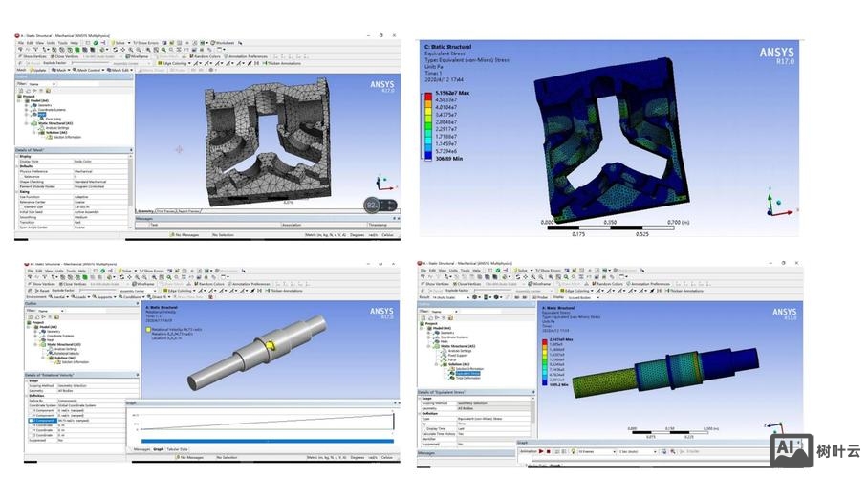The width and height of the screenshot is (868, 478).
Task: Switch to the Tabular Data tab
Action: pos(177,448)
